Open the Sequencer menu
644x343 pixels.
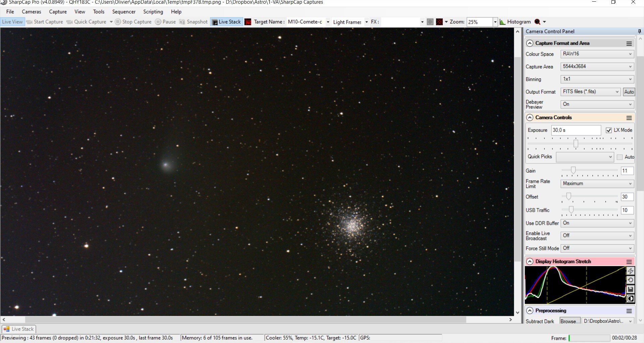click(x=124, y=12)
